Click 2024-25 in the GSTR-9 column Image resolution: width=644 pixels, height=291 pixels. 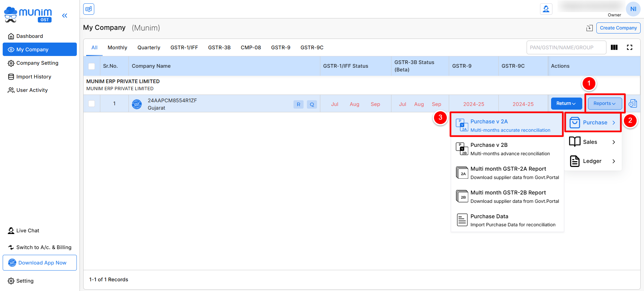pos(474,104)
